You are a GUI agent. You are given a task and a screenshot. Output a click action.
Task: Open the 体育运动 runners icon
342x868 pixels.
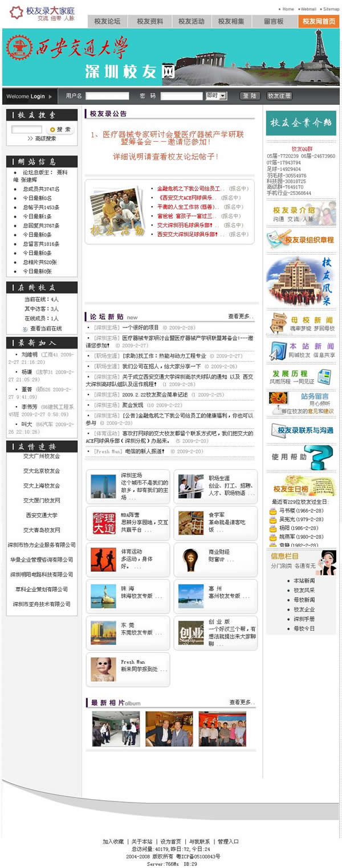point(103,559)
